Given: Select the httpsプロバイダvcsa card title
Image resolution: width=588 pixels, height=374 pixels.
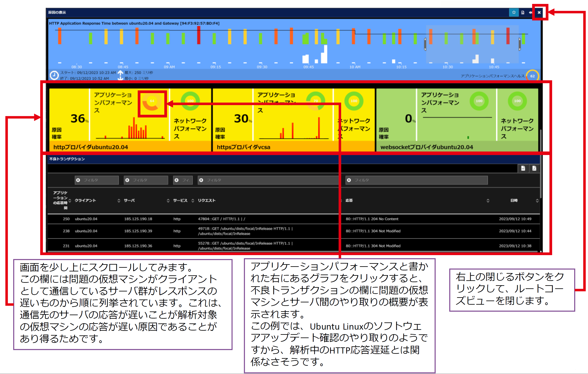Looking at the screenshot, I should click(243, 147).
